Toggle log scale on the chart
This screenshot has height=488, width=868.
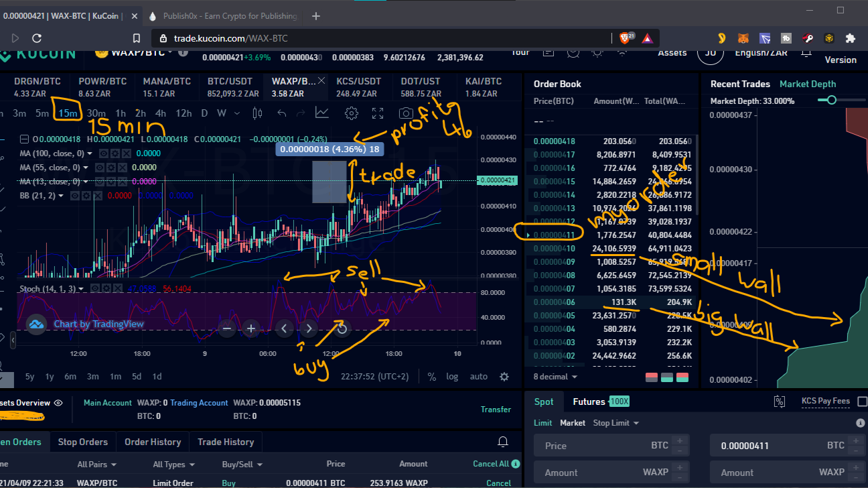tap(452, 376)
